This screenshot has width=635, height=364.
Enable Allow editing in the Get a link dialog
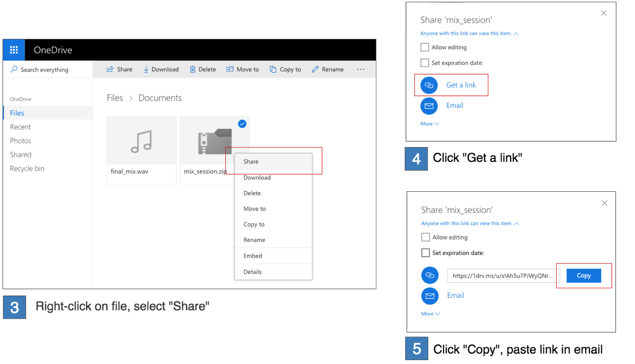click(425, 47)
